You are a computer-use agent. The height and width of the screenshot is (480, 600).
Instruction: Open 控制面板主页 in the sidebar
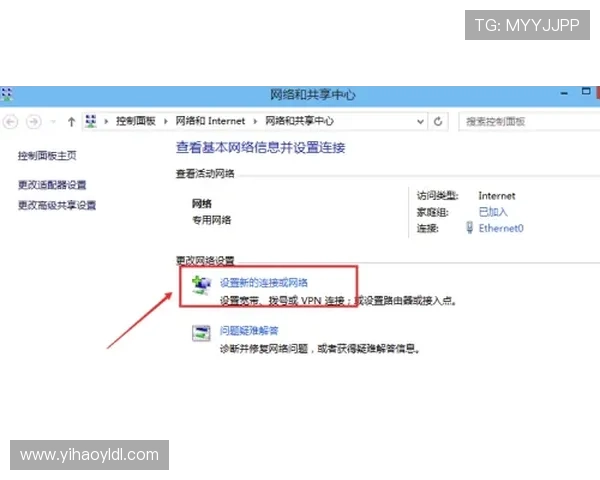point(47,155)
